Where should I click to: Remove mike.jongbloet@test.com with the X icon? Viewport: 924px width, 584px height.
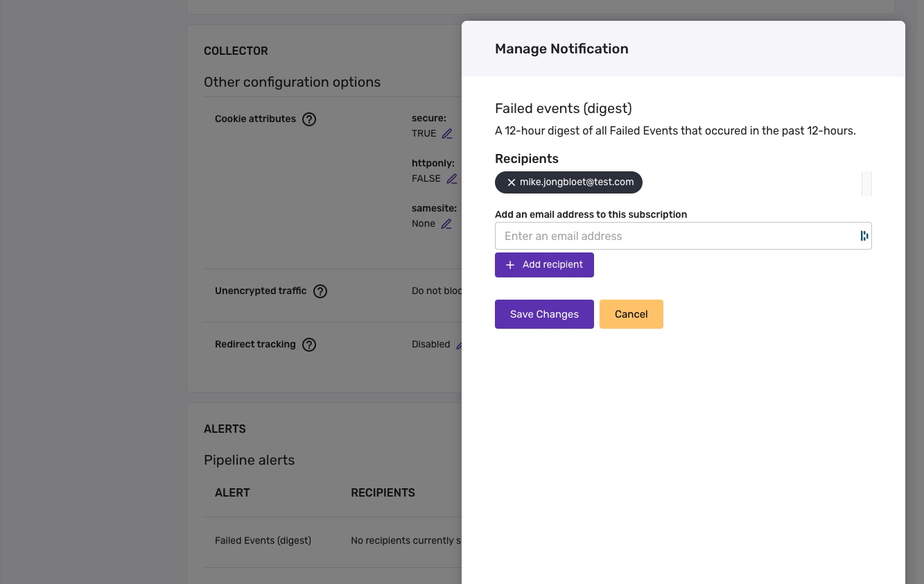tap(512, 182)
